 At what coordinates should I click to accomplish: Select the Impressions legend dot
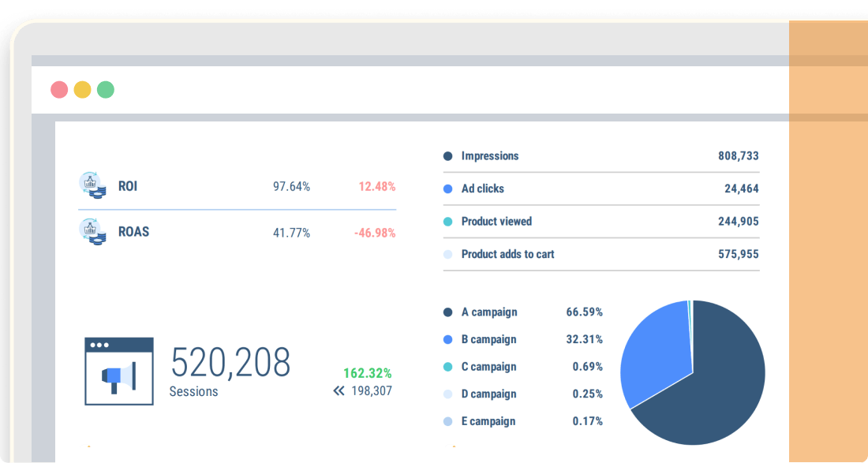(x=448, y=156)
